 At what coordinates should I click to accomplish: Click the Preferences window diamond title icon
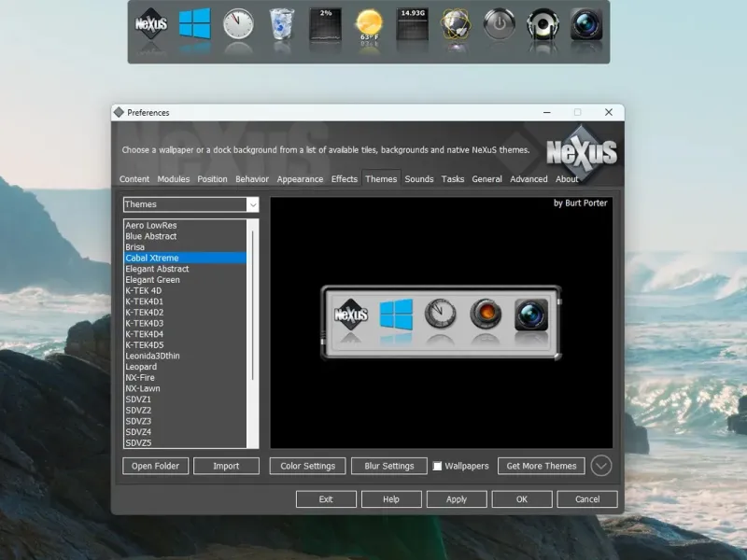120,112
